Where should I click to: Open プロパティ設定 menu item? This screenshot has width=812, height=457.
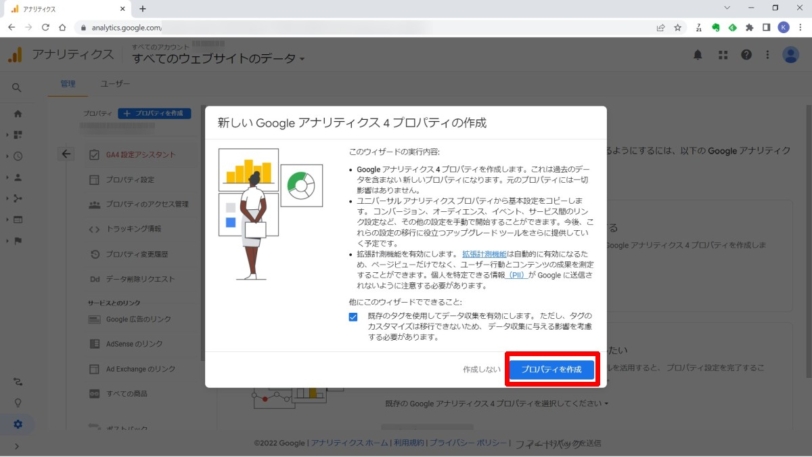click(x=130, y=180)
